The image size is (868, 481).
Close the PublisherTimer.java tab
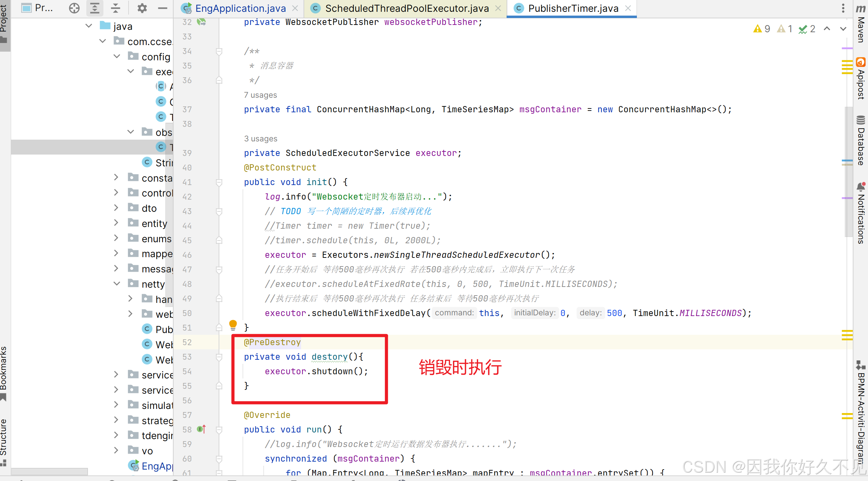(x=628, y=8)
